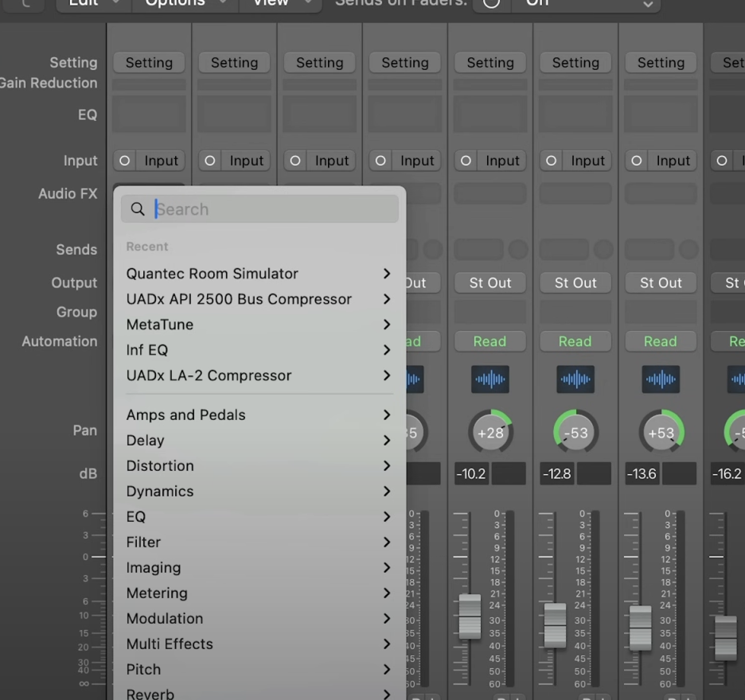Click St Out button on -12.8 dB strip
Image resolution: width=745 pixels, height=700 pixels.
pyautogui.click(x=575, y=282)
